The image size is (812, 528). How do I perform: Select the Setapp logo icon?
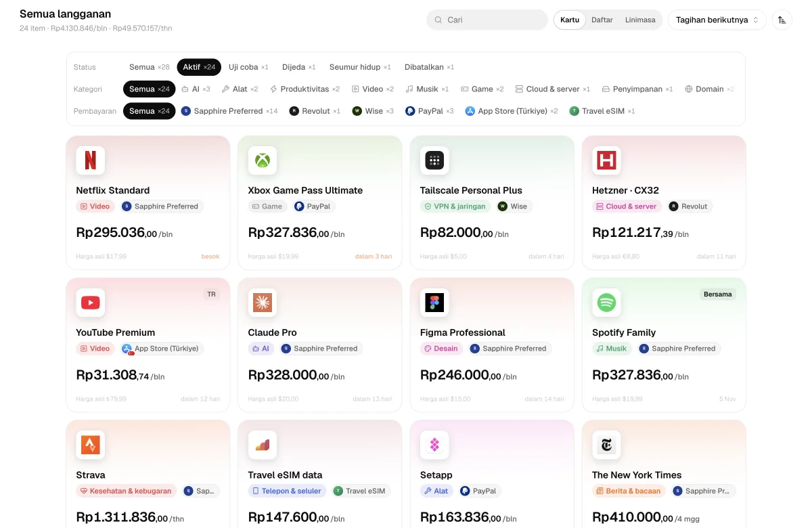[434, 445]
